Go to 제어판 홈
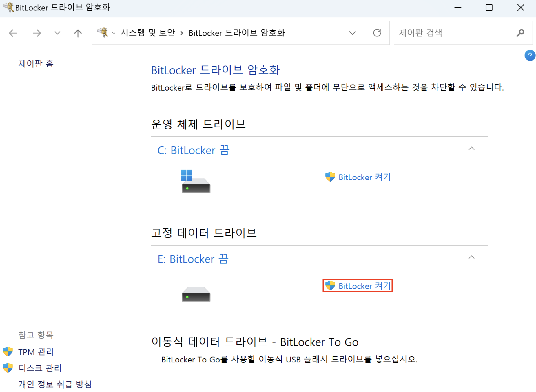Image resolution: width=536 pixels, height=392 pixels. point(36,63)
